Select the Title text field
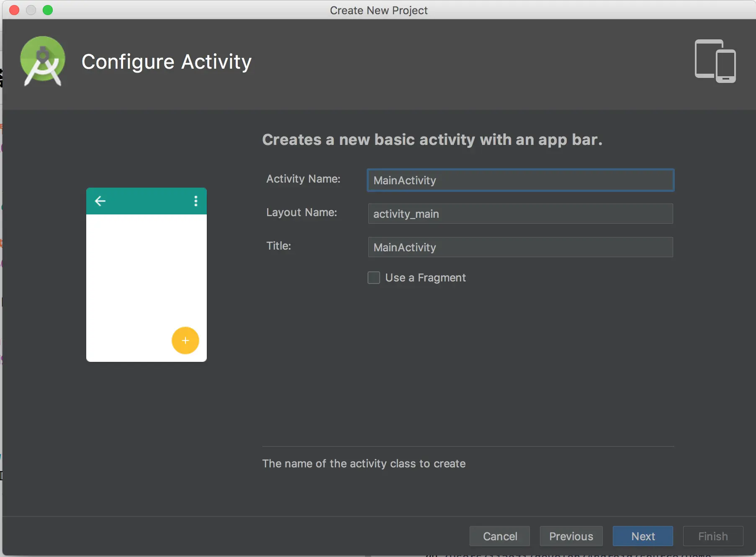 click(520, 247)
